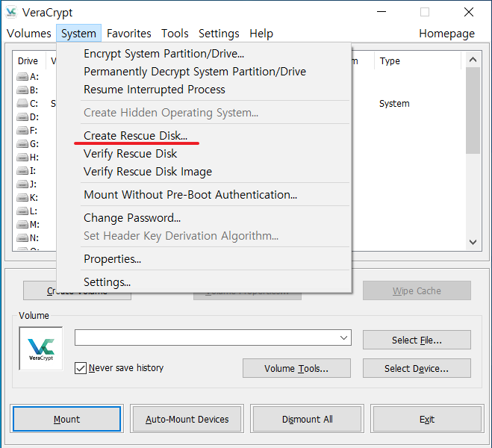Screen dimensions: 492x448
Task: Select drive H: icon in list
Action: [x=22, y=157]
